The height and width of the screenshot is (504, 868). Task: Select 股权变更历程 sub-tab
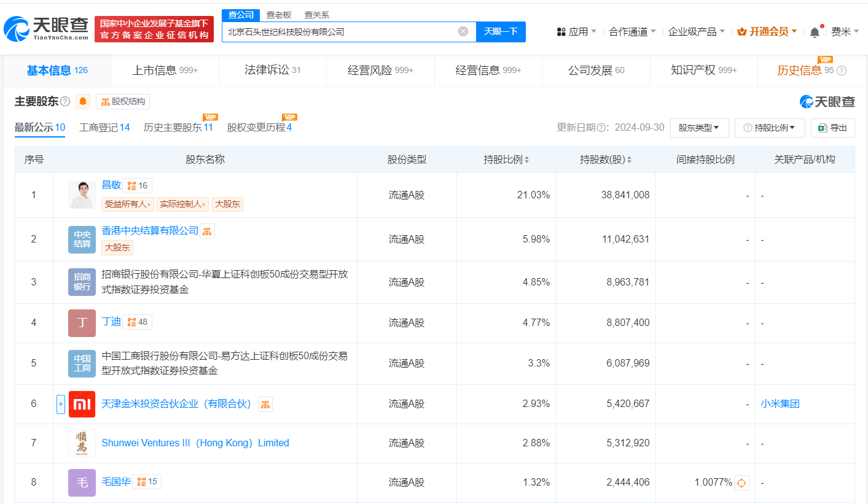[259, 128]
